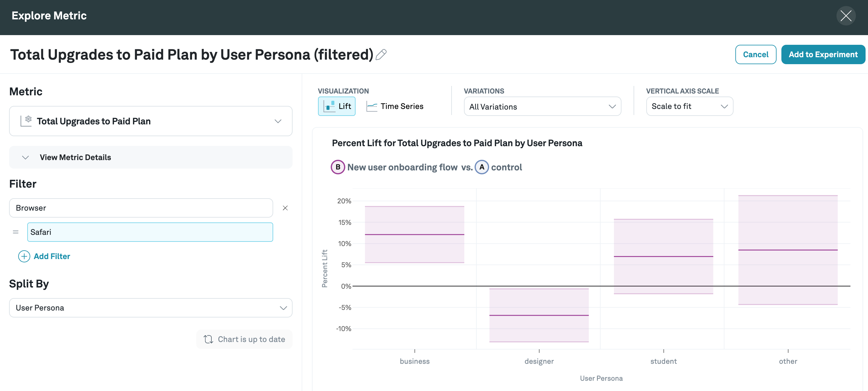Click the close X icon top right
This screenshot has width=868, height=391.
tap(846, 15)
